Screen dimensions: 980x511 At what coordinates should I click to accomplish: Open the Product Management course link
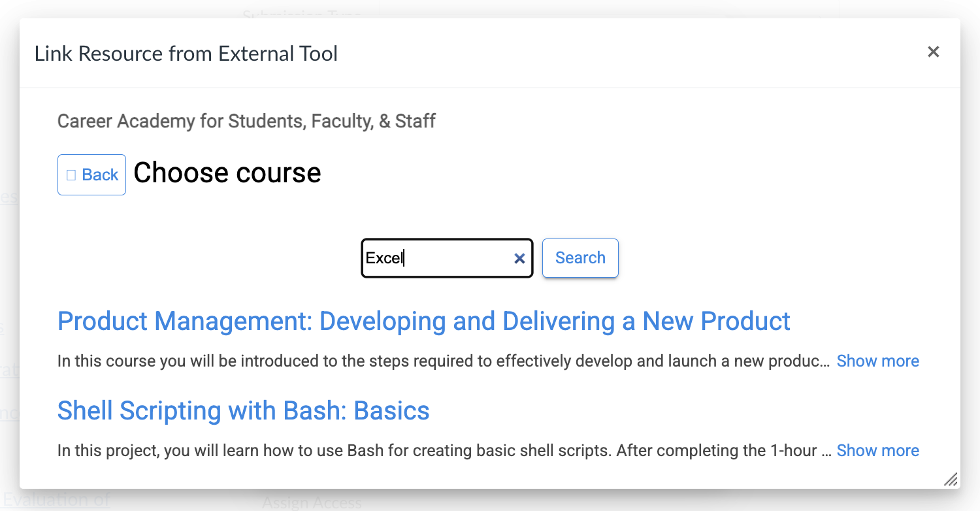coord(423,321)
